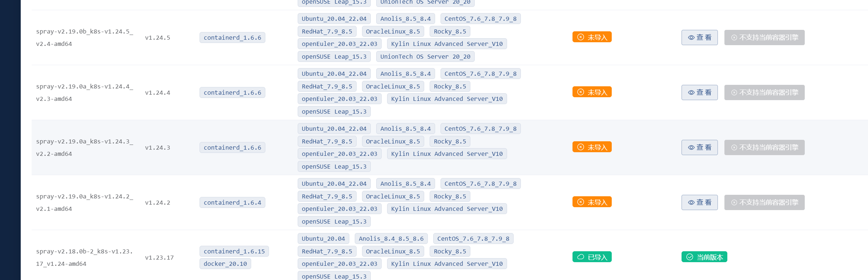Toggle the 已导入 status badge for v1.23.17
The width and height of the screenshot is (868, 280).
click(x=592, y=256)
